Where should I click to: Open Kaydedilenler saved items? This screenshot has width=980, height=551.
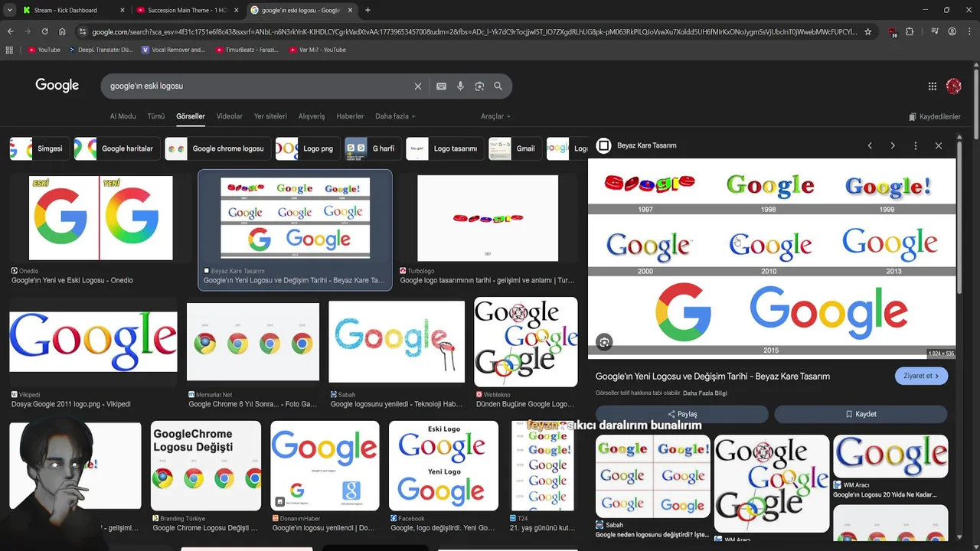tap(934, 117)
